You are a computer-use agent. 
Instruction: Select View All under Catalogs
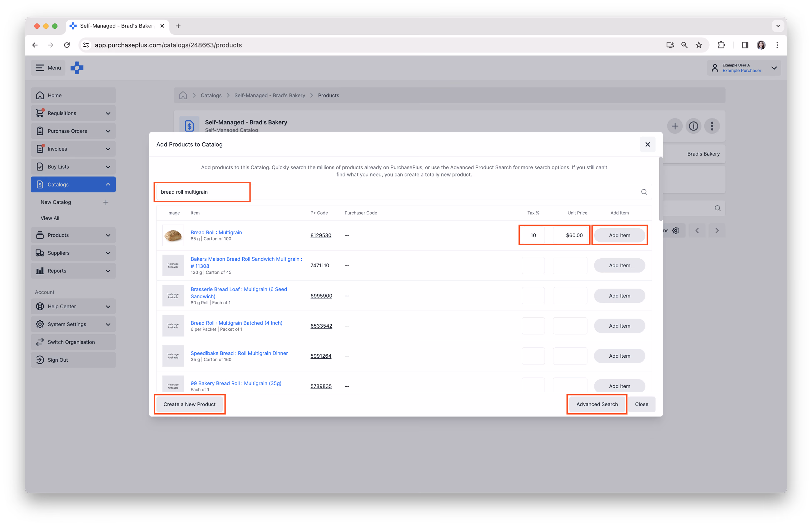coord(50,218)
